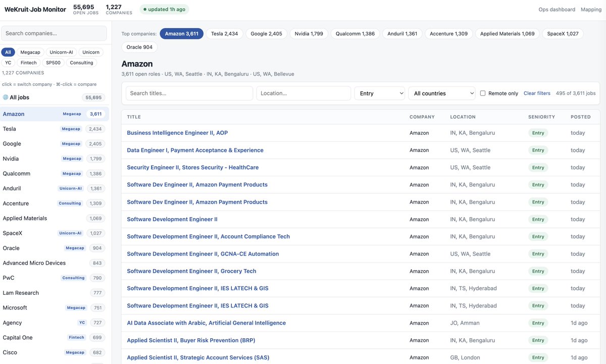Click the WeKruit Job Monitor logo text
The width and height of the screenshot is (606, 364).
[35, 10]
